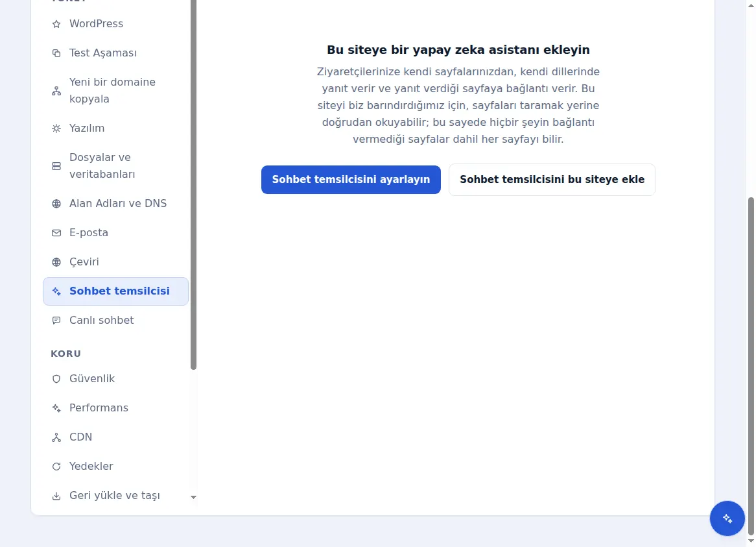The height and width of the screenshot is (547, 756).
Task: Open Yedekler backups page
Action: point(115,467)
